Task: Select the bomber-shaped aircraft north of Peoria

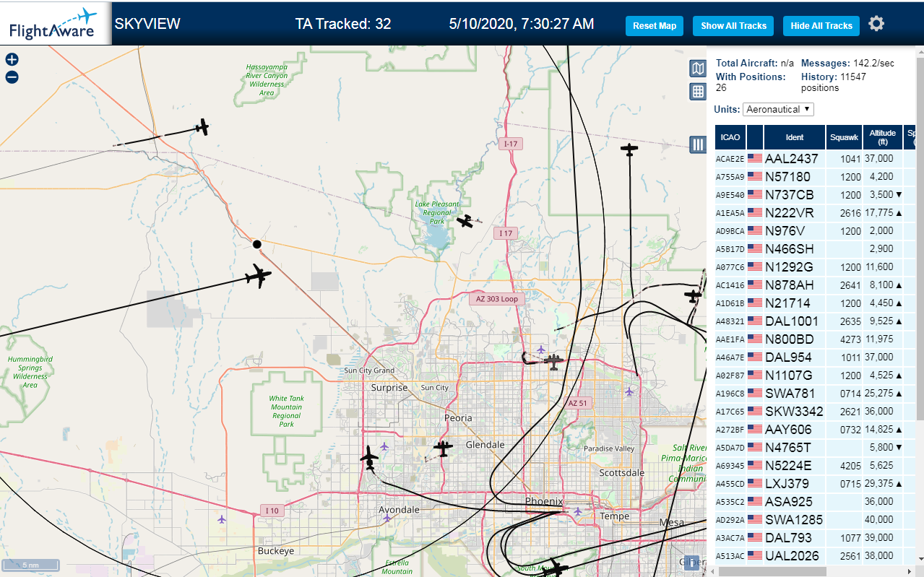Action: [x=553, y=361]
